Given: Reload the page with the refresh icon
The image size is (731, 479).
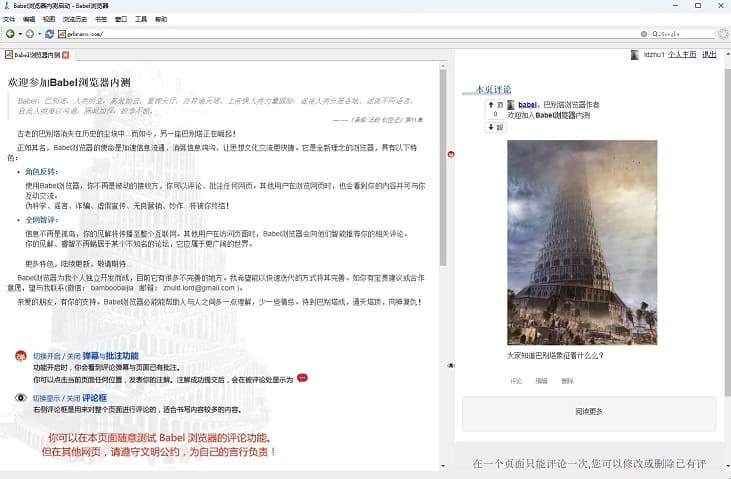Looking at the screenshot, I should pos(49,34).
